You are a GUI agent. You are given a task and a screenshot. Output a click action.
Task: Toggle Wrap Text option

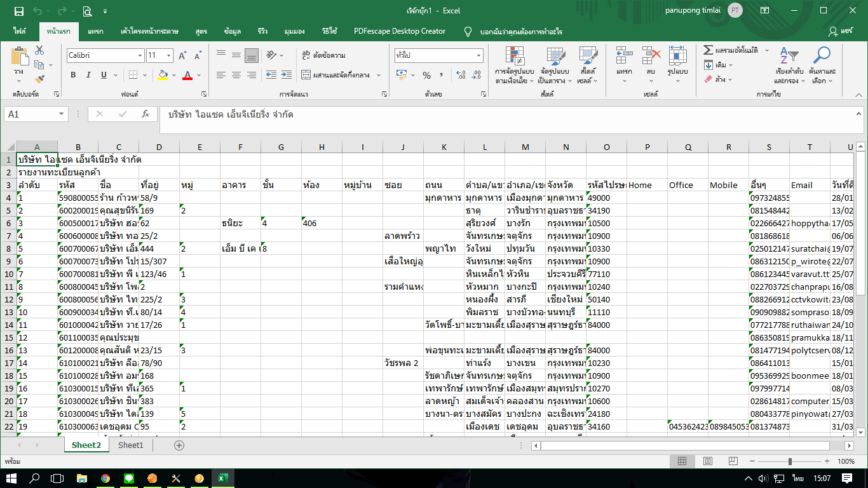pyautogui.click(x=324, y=55)
